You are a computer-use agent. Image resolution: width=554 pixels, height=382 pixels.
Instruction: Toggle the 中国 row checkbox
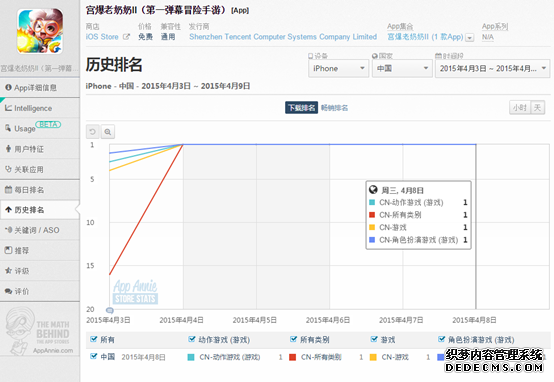click(x=94, y=356)
